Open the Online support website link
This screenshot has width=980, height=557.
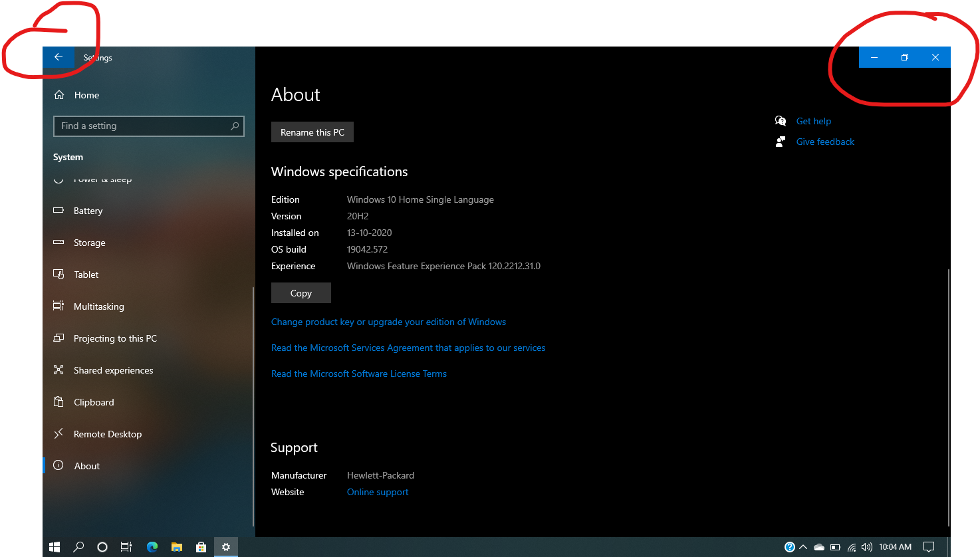pyautogui.click(x=378, y=492)
